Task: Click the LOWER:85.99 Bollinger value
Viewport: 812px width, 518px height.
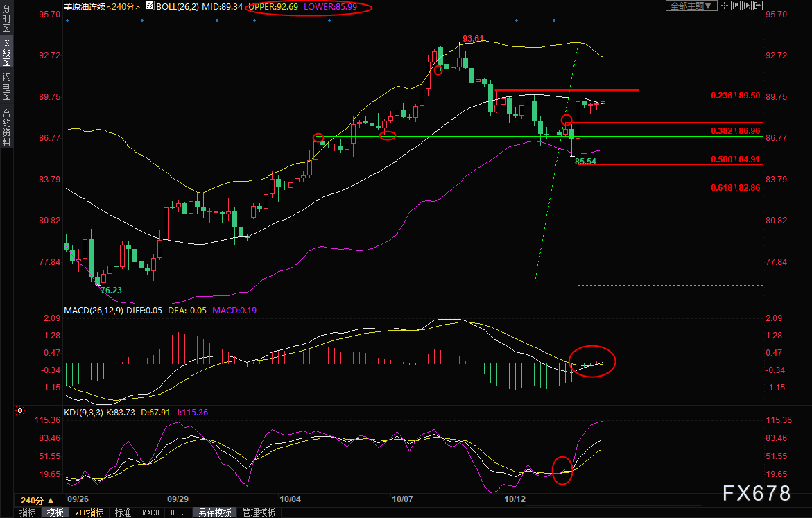Action: coord(330,7)
